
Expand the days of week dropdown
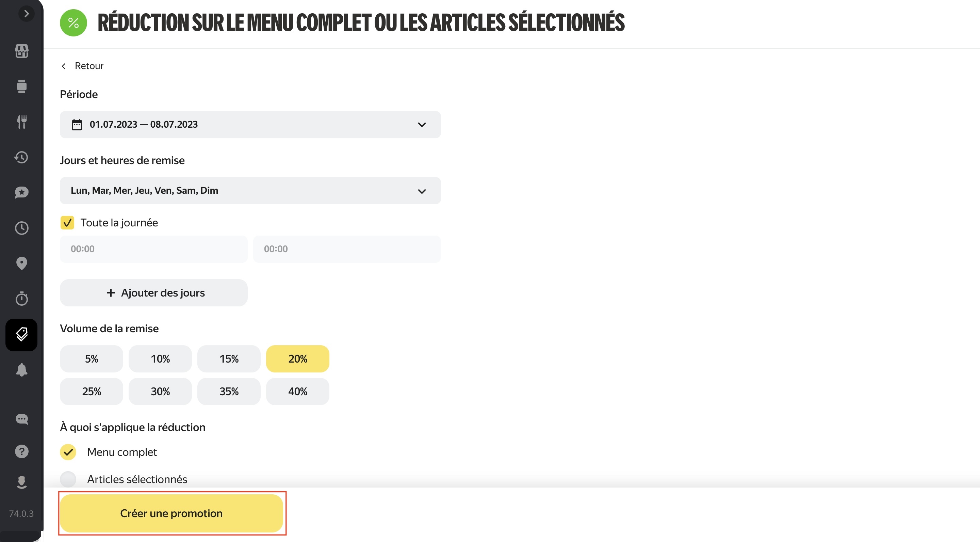(x=250, y=191)
